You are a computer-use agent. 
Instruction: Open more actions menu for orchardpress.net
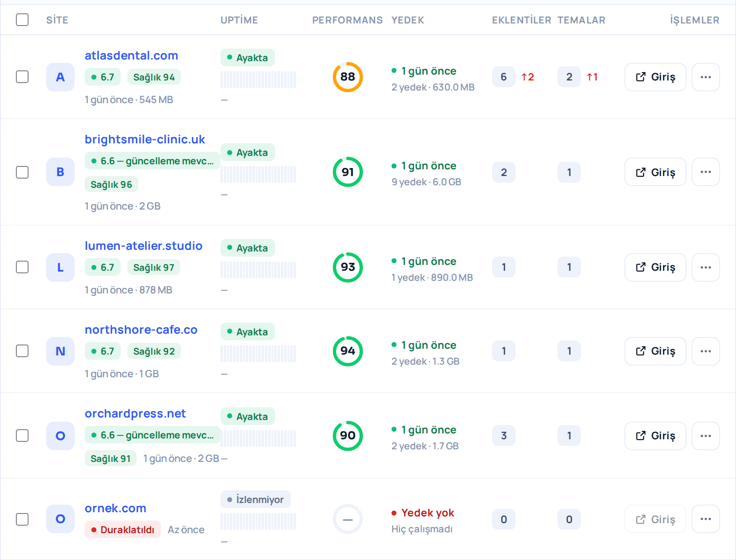click(x=706, y=436)
